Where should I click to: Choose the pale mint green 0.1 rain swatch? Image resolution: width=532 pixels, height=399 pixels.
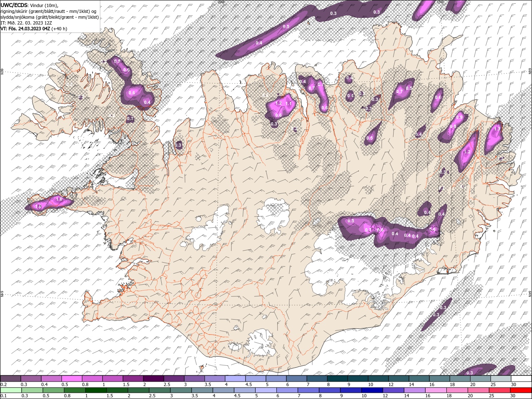coord(10,390)
